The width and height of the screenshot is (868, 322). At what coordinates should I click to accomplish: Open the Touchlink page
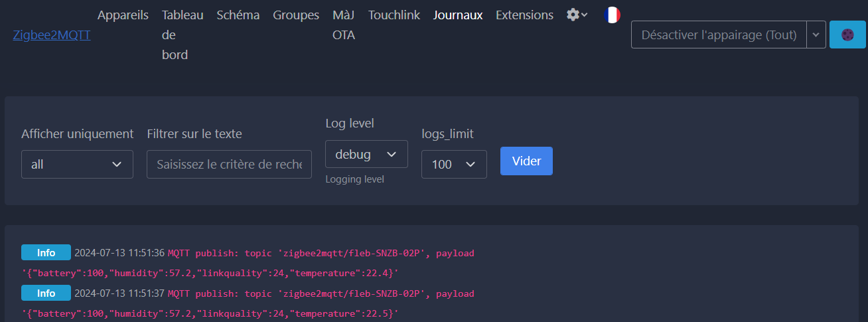pyautogui.click(x=394, y=15)
